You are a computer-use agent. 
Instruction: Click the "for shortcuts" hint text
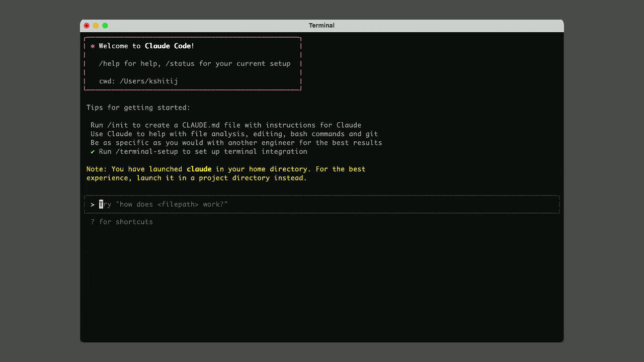coord(126,222)
